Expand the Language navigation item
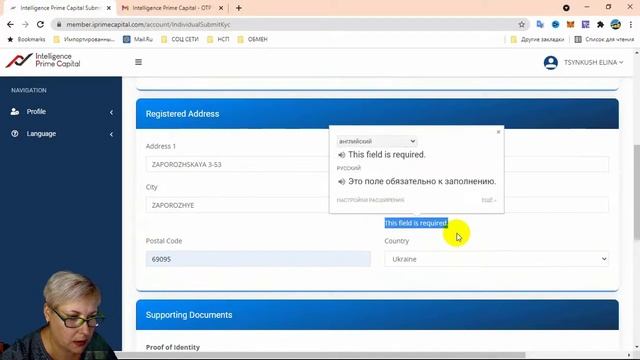Image resolution: width=640 pixels, height=360 pixels. [61, 133]
